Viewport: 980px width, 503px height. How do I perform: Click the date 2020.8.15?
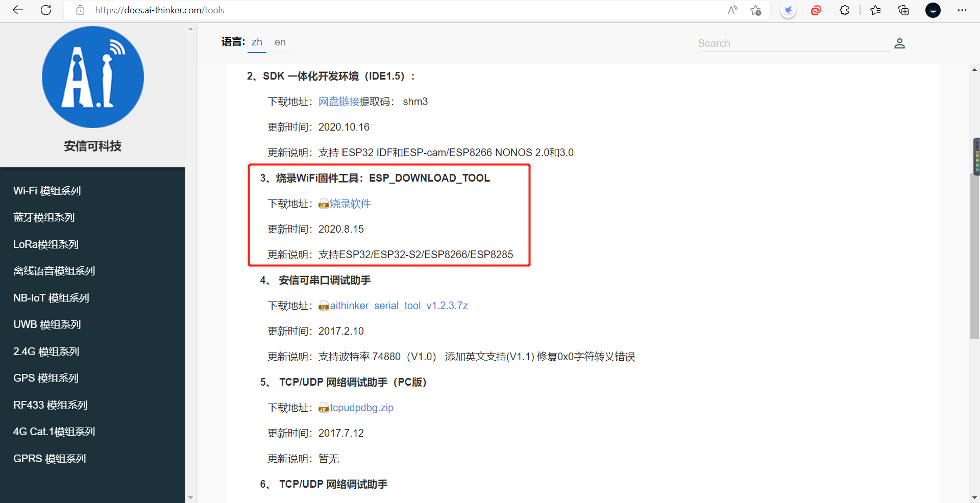tap(341, 229)
